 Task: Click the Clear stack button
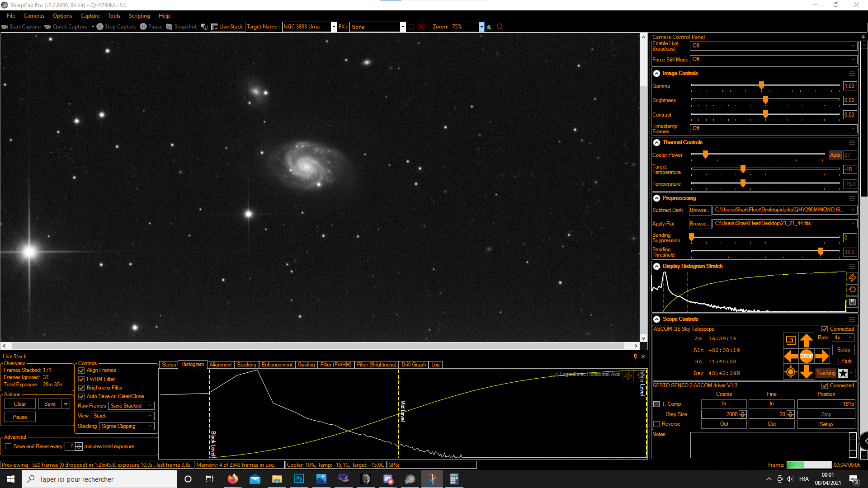point(20,404)
